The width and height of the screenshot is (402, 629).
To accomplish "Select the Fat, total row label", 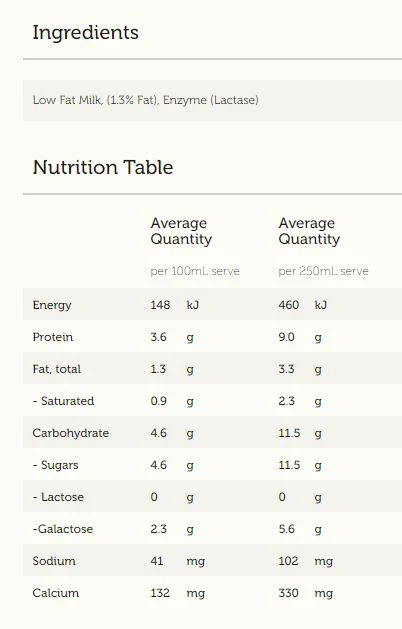I will pyautogui.click(x=57, y=369).
